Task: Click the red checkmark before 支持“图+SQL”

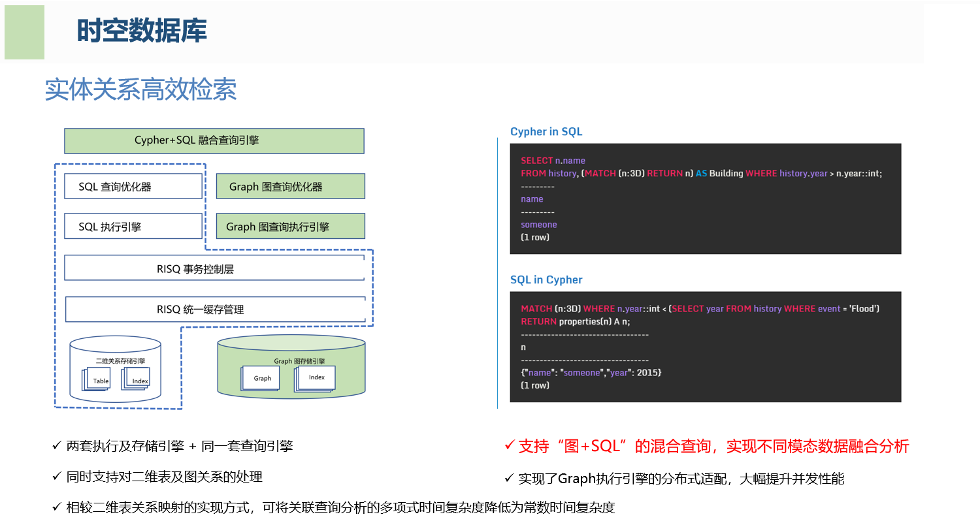Action: [509, 446]
